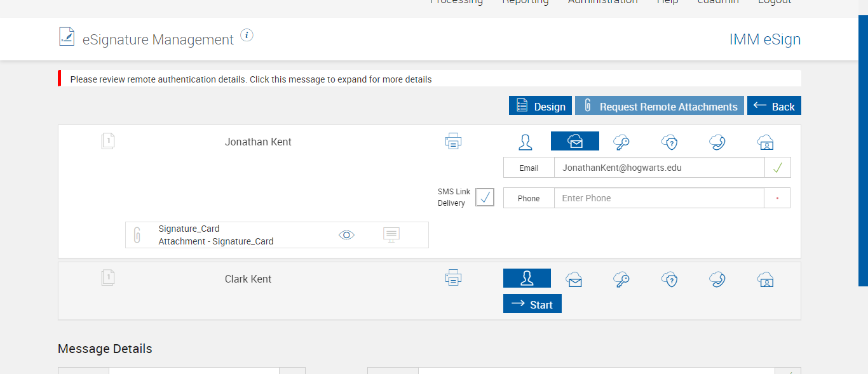Click the Start button for Clark Kent

coord(532,304)
